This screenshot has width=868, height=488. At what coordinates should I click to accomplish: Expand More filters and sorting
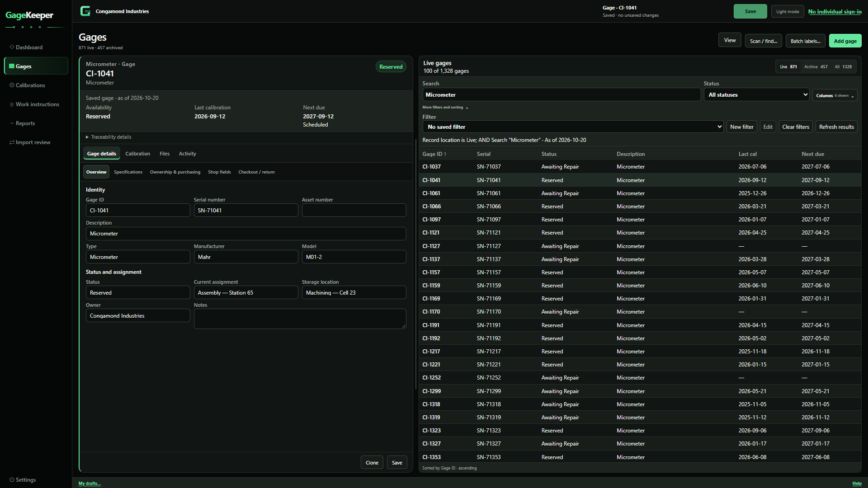445,107
